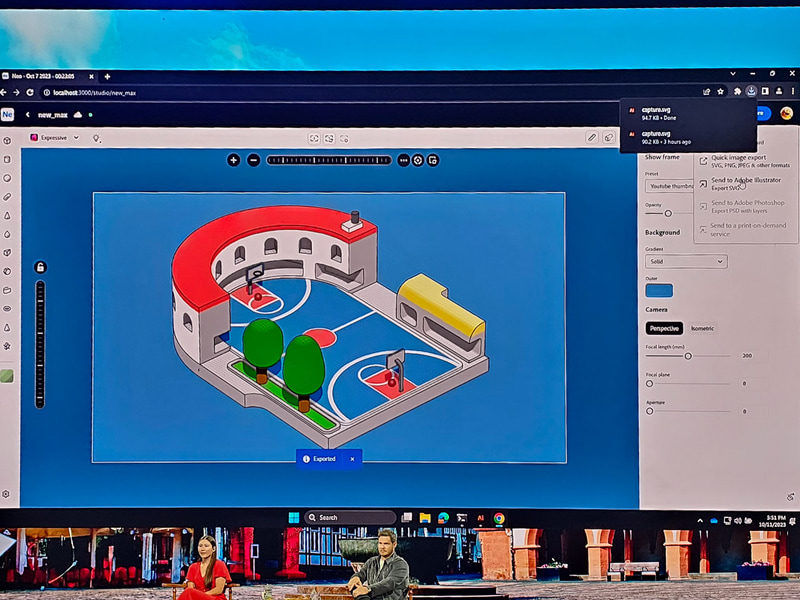
Task: Click the cloud sync status icon
Action: [x=78, y=115]
